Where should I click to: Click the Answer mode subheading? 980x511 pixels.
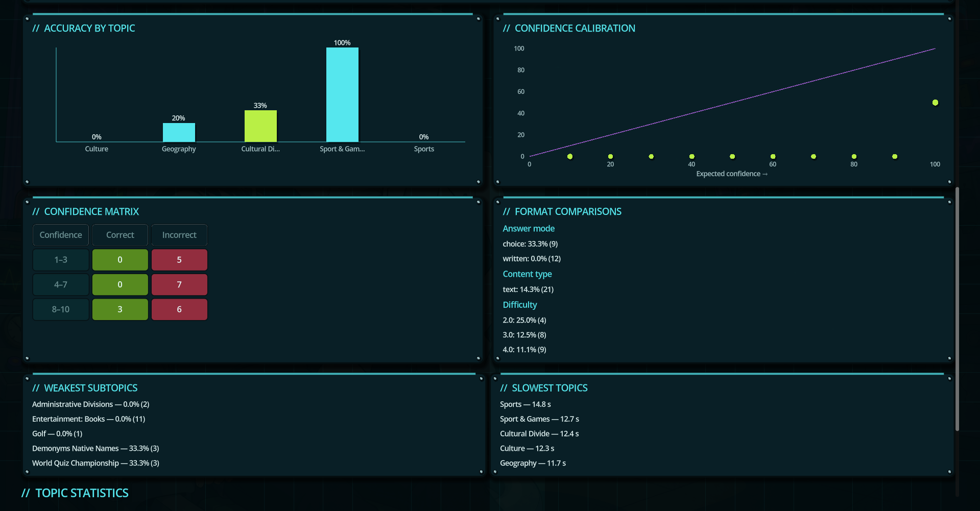click(529, 229)
